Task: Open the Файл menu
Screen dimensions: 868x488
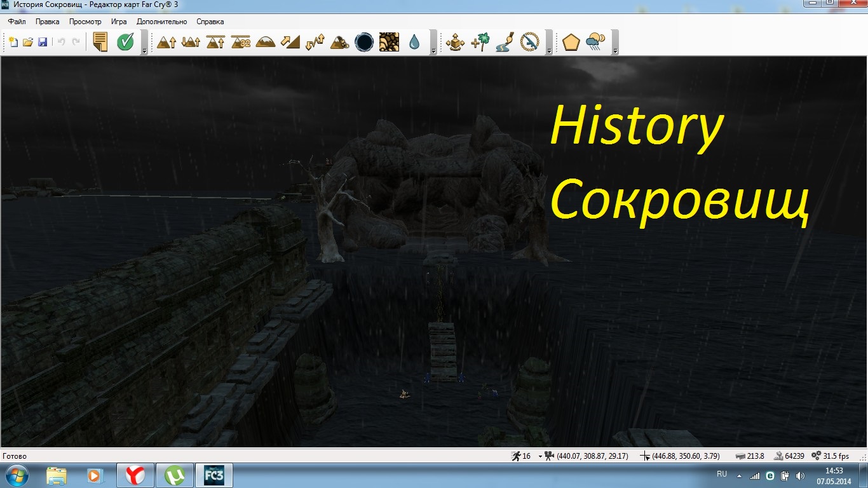Action: (17, 22)
